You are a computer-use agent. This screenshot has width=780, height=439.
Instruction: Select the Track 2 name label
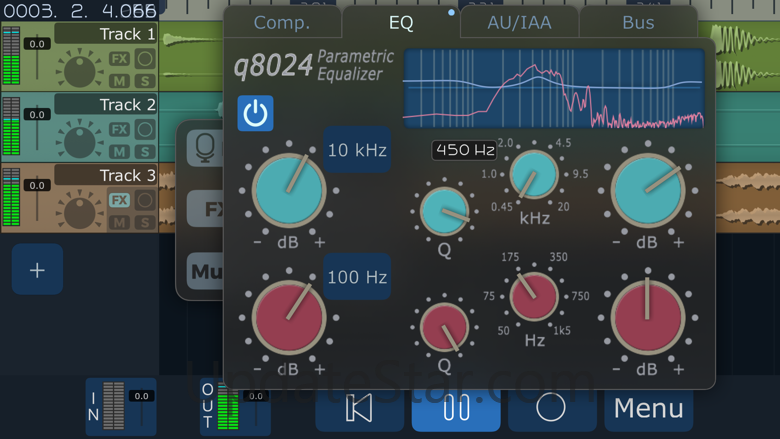(x=106, y=104)
